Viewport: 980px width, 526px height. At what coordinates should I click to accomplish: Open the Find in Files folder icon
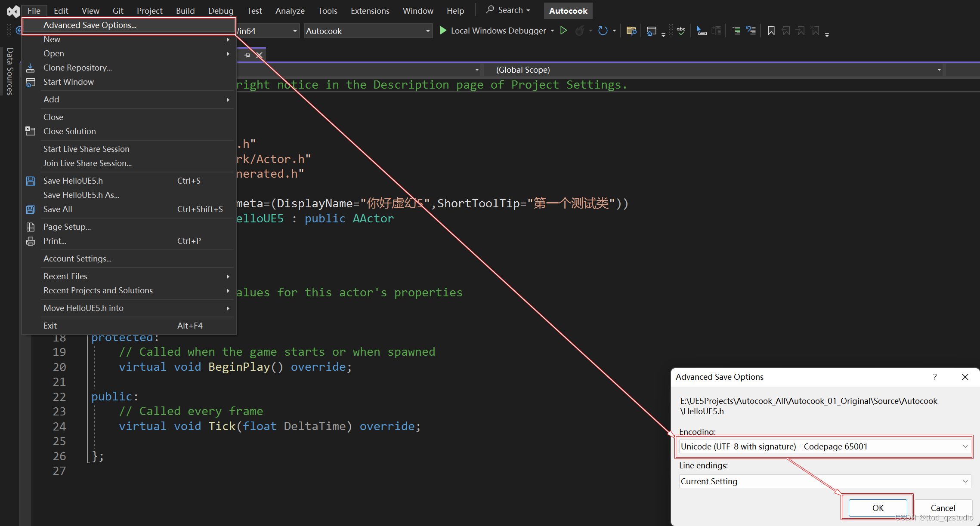pyautogui.click(x=631, y=31)
